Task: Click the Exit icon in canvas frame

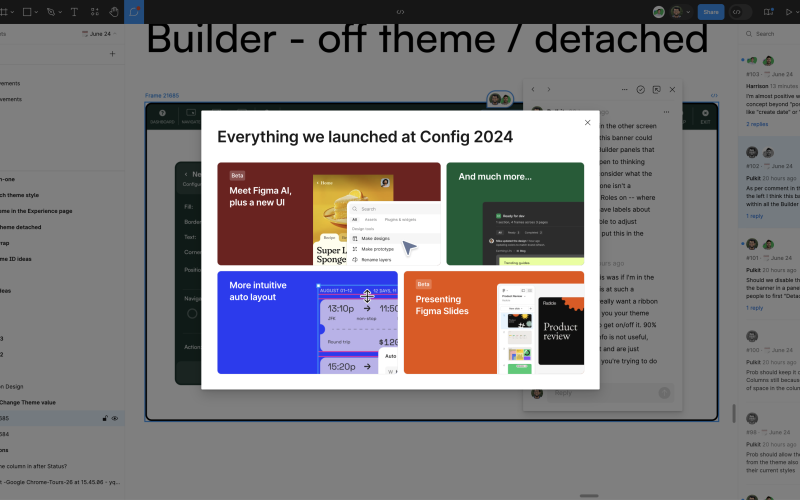Action: [705, 116]
